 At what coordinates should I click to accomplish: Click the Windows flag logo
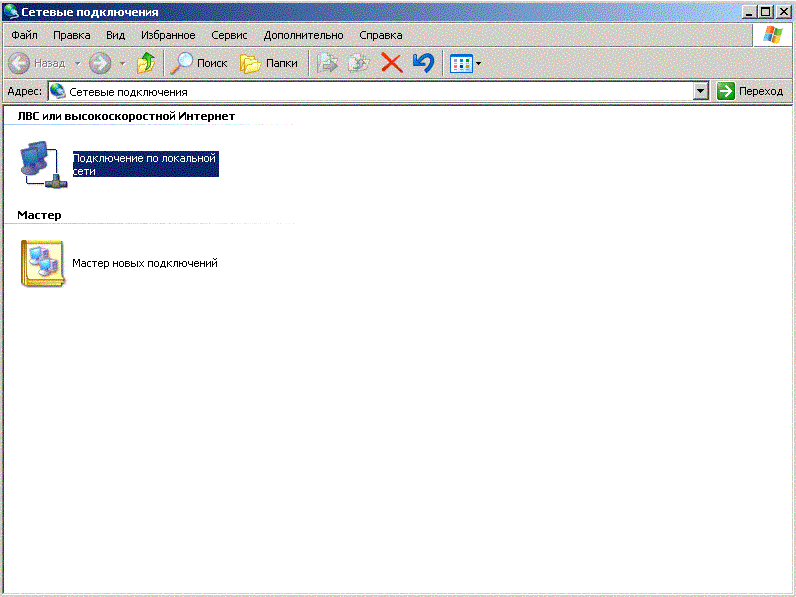(x=773, y=35)
